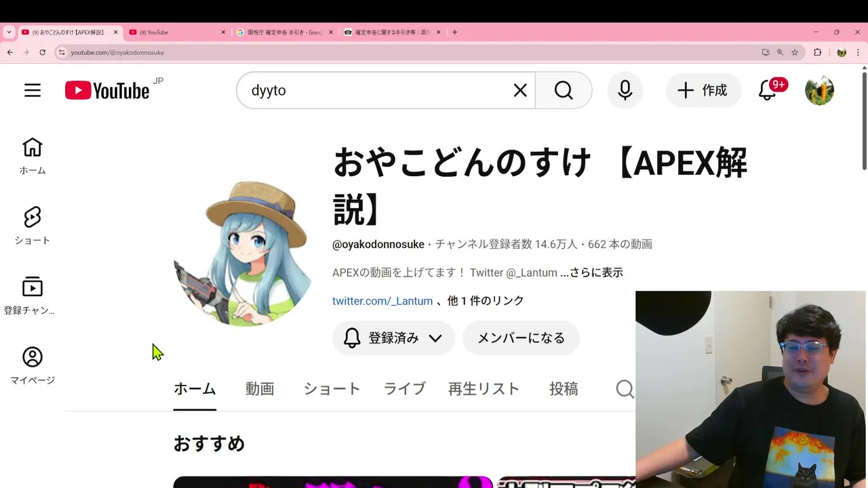
Task: Open ショート in left sidebar
Action: tap(33, 226)
